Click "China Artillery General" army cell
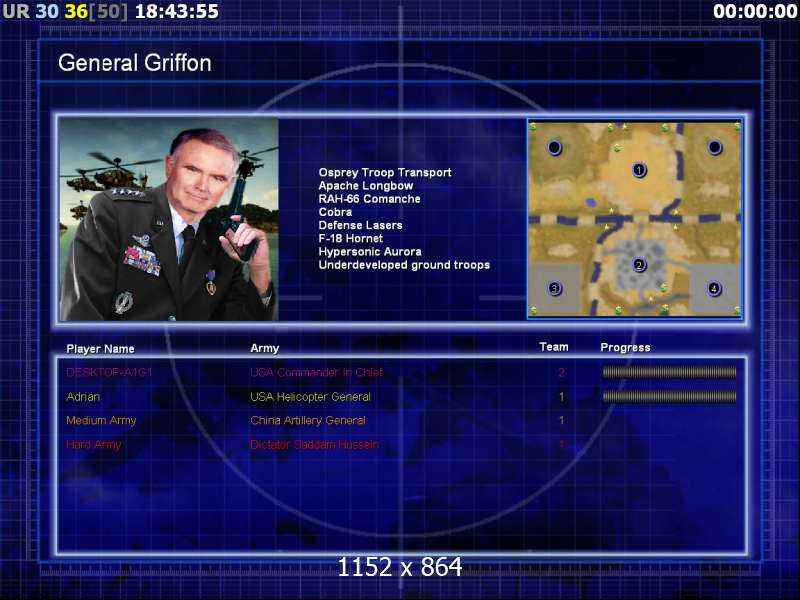Image resolution: width=800 pixels, height=600 pixels. [x=308, y=420]
